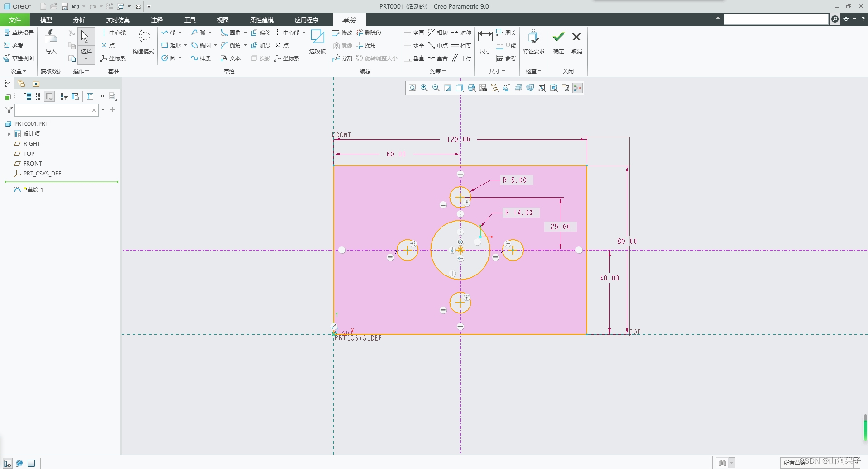The image size is (868, 469).
Task: Open the 矩形 rectangle dropdown arrow
Action: point(185,45)
